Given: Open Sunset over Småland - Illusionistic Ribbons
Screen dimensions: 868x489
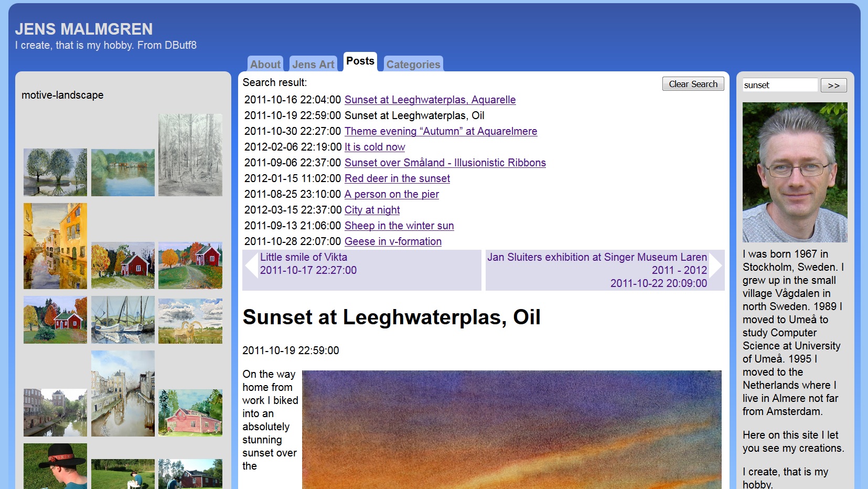Looking at the screenshot, I should point(445,163).
